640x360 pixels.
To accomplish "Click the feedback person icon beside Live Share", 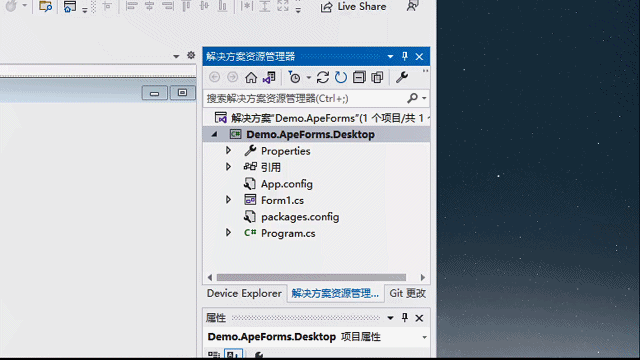I will tap(412, 6).
